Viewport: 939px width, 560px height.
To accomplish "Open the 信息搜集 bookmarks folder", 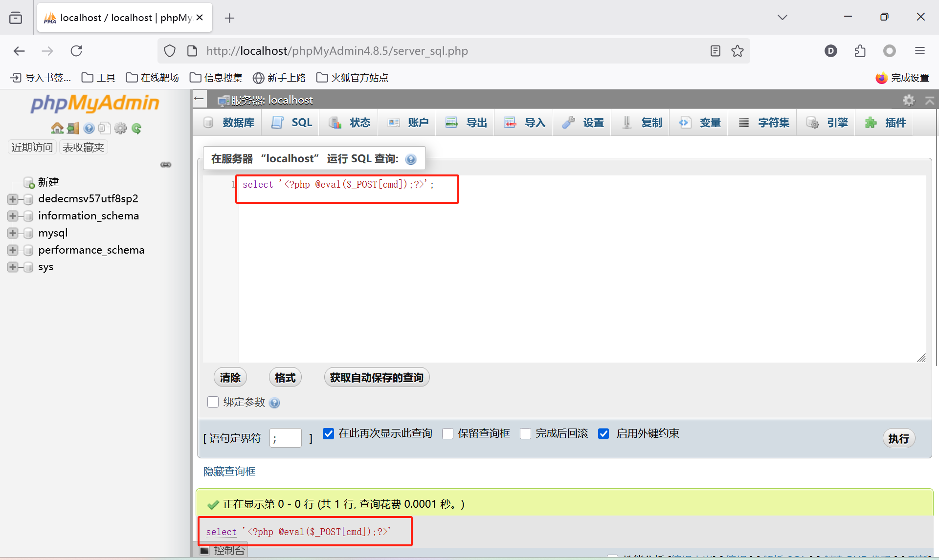I will click(x=216, y=78).
